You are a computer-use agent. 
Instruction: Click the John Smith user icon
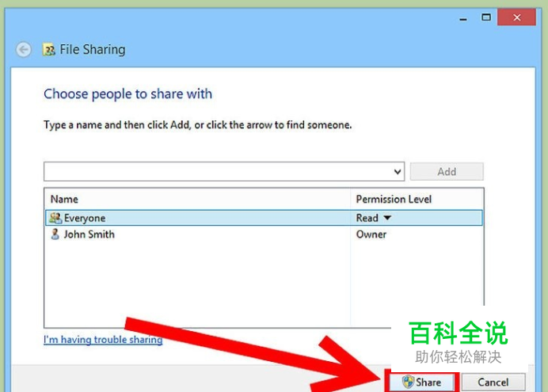[55, 234]
